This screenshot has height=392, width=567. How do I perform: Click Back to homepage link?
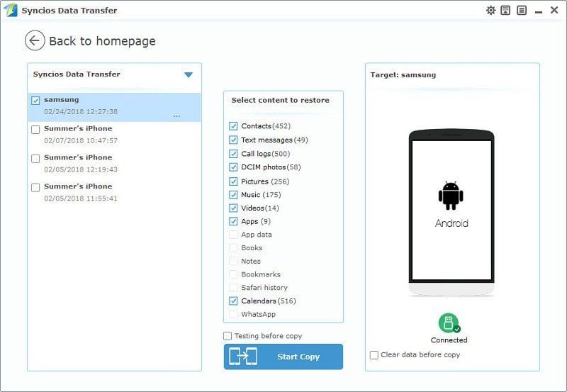102,41
